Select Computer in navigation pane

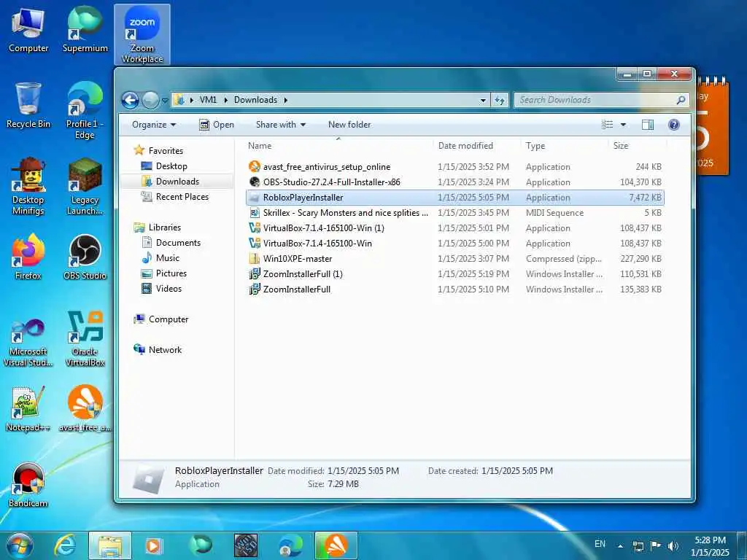169,319
